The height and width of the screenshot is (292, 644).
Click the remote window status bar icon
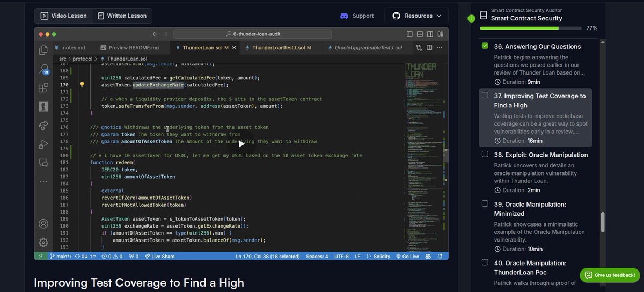[41, 257]
